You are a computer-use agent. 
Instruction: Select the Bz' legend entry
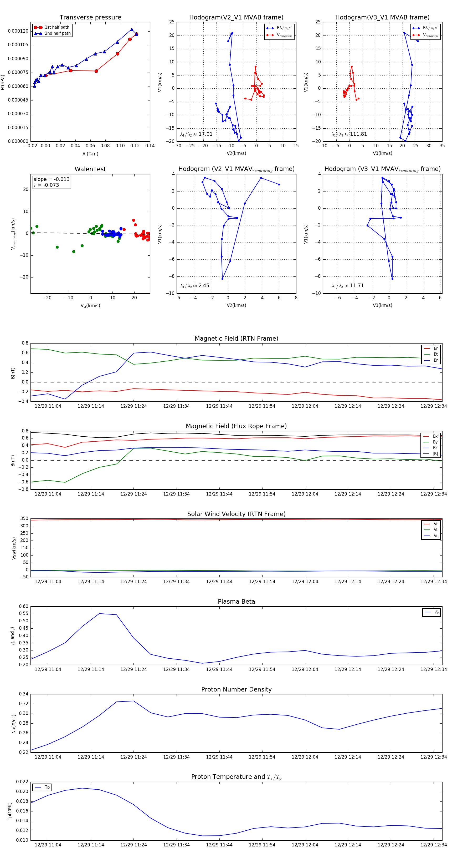tap(431, 448)
